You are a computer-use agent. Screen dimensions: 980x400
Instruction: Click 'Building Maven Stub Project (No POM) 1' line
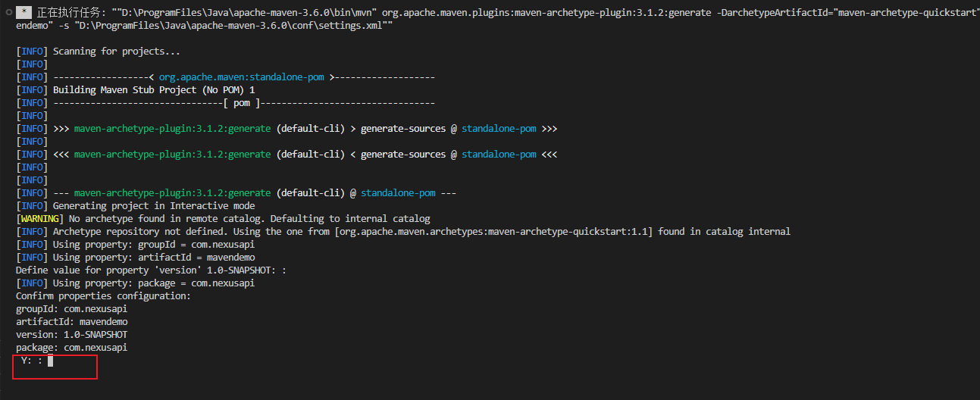coord(154,90)
